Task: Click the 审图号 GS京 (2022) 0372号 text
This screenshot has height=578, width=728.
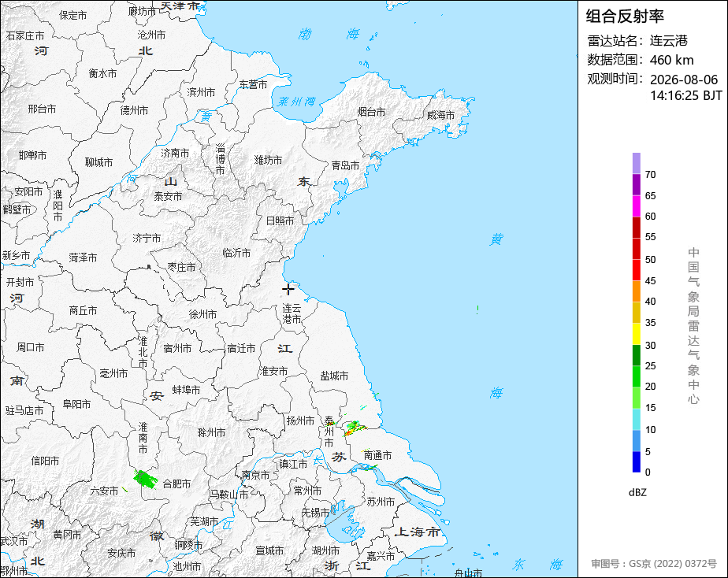Action: 654,564
